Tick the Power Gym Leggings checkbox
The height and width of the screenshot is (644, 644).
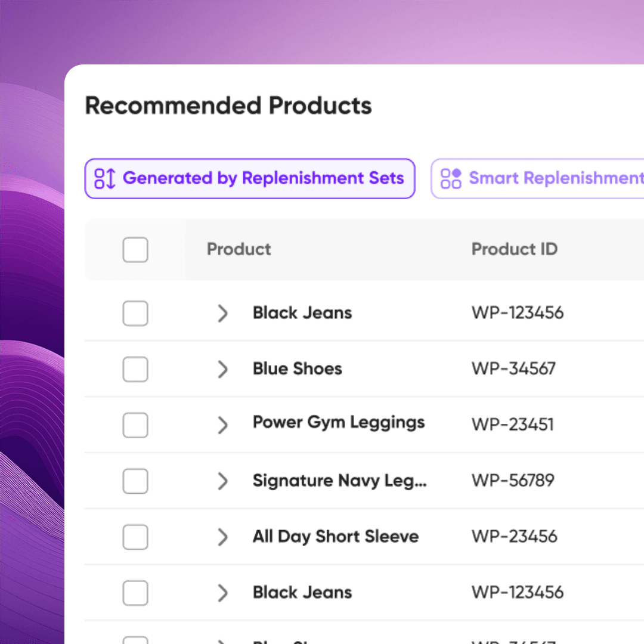click(135, 425)
